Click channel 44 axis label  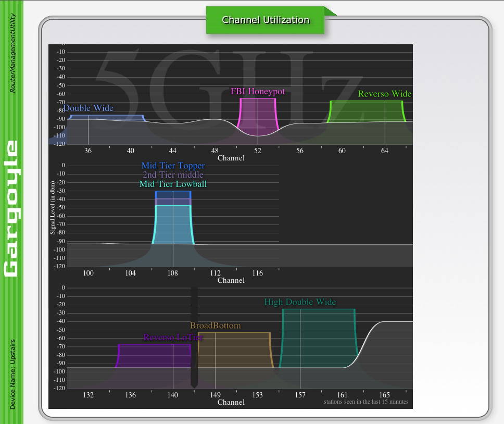[173, 151]
